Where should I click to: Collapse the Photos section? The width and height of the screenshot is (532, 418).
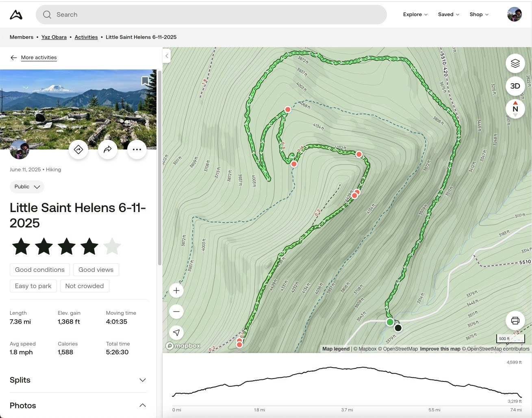(142, 405)
